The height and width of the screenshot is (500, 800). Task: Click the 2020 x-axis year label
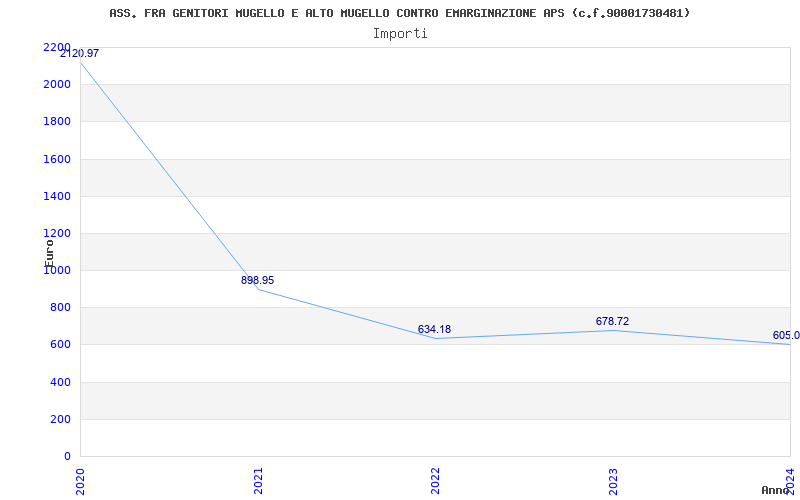[80, 481]
